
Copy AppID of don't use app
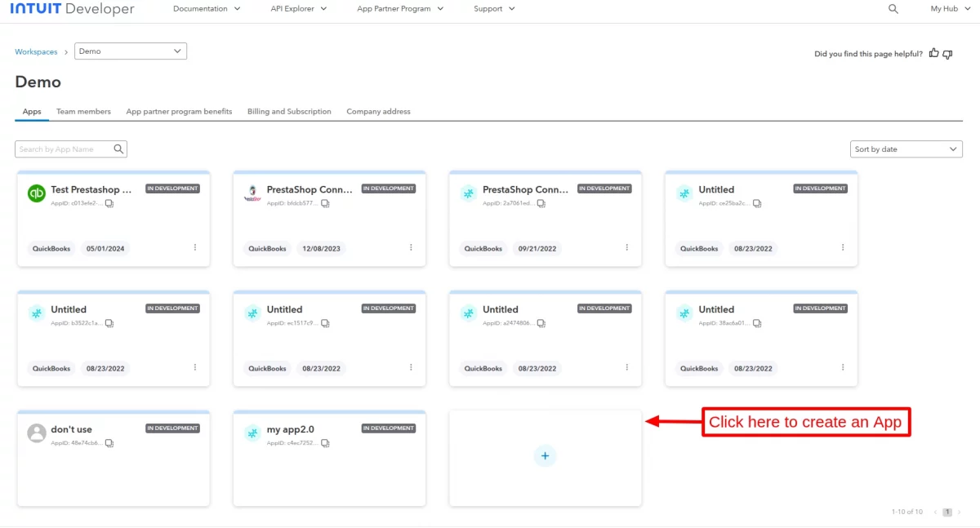click(109, 443)
